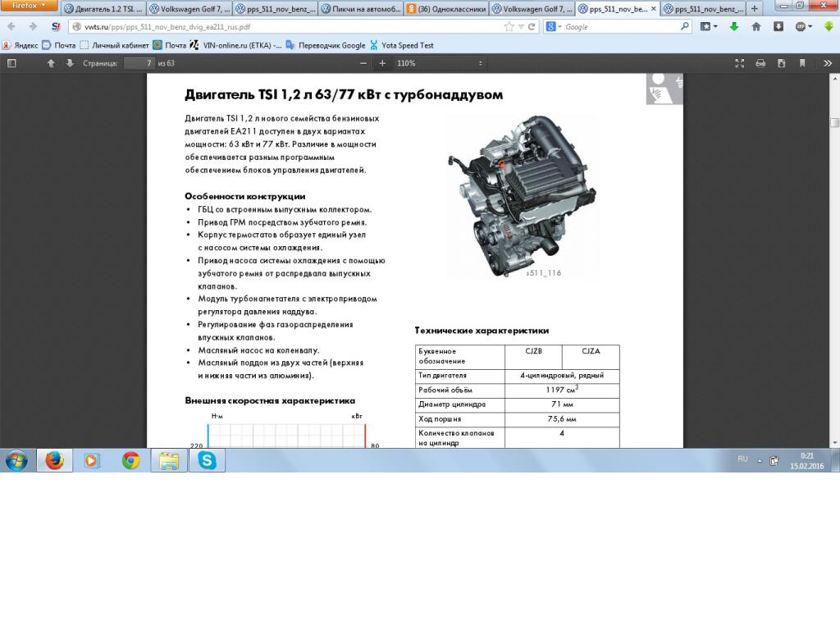Toggle the PDF viewer sidebar
The image size is (840, 630).
(11, 63)
